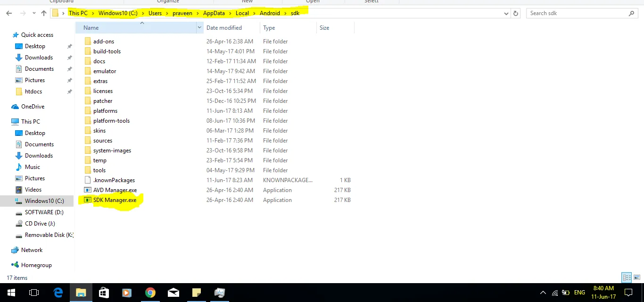Select the AVD Manager.exe application icon
644x302 pixels.
point(88,190)
